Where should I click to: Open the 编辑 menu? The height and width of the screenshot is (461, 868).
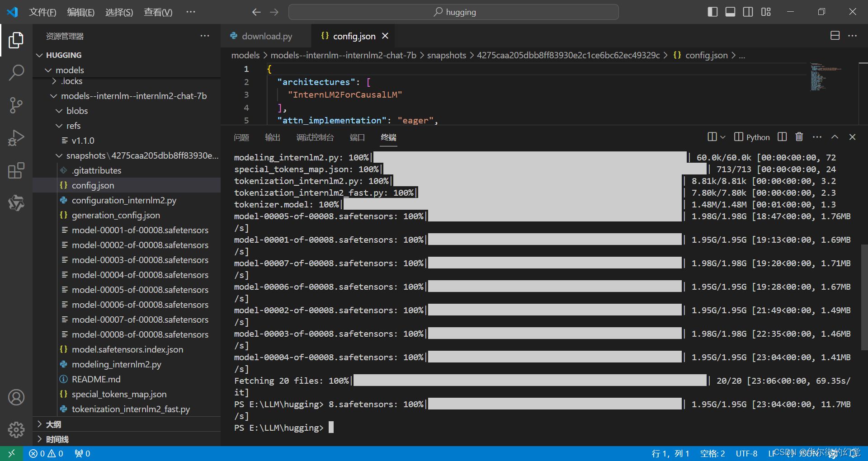click(81, 12)
